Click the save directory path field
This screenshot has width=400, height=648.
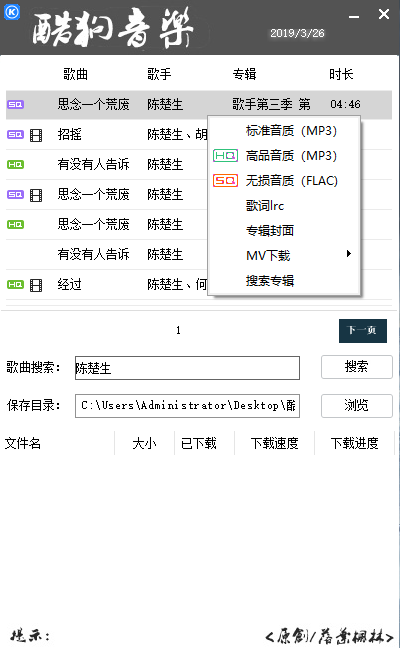(x=187, y=406)
